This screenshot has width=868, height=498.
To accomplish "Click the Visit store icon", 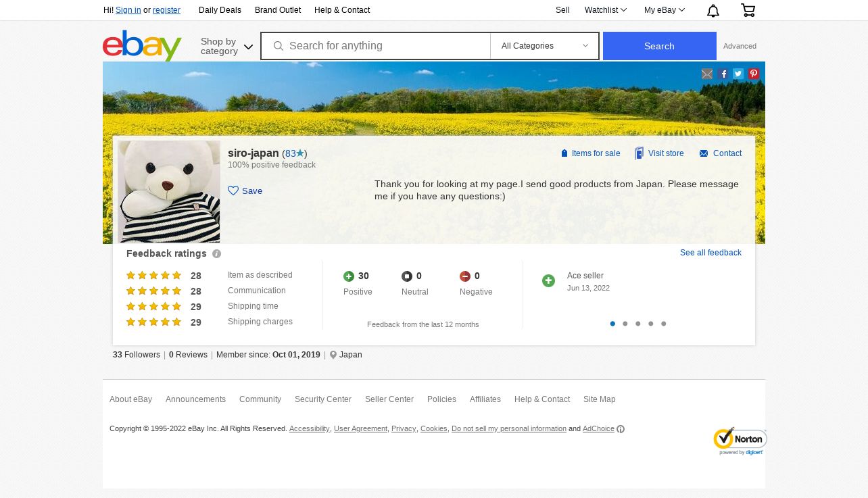I will click(x=639, y=153).
